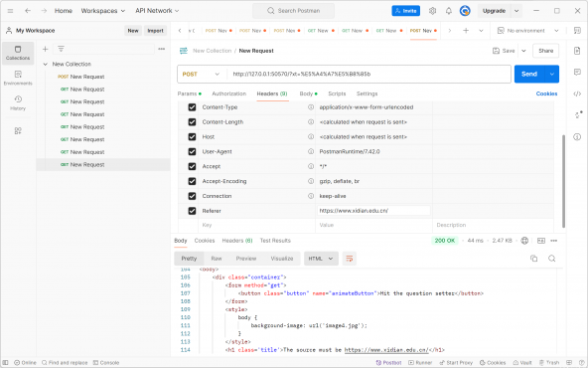Switch to the Scripts tab
The width and height of the screenshot is (588, 368).
click(x=337, y=93)
